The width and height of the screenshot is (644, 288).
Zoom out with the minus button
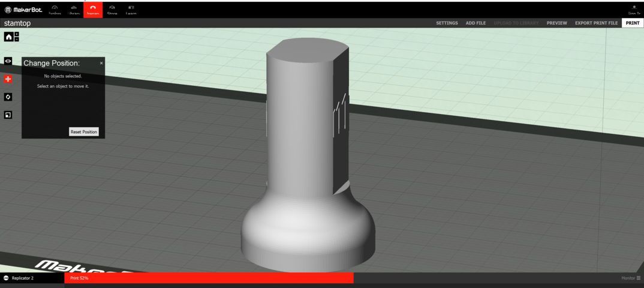tap(16, 40)
